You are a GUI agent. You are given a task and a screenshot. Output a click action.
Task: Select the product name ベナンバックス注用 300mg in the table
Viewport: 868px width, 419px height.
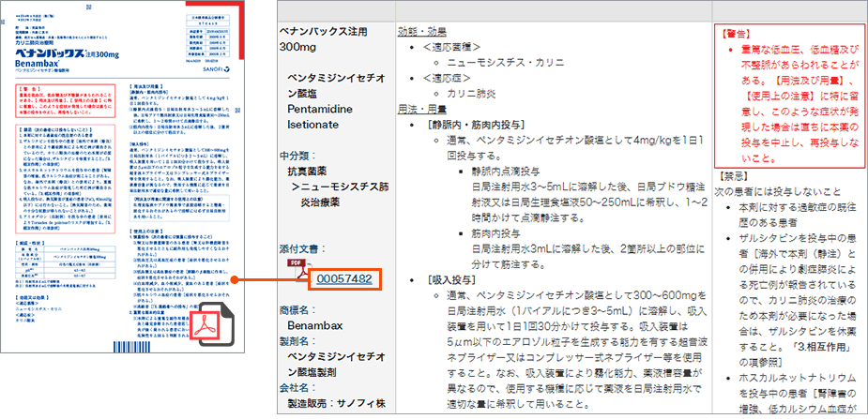[x=324, y=39]
